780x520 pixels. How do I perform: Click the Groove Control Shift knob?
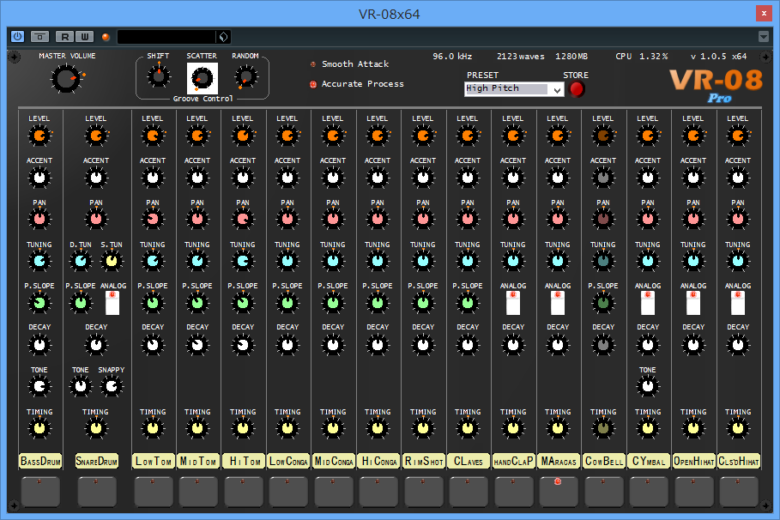pos(159,77)
